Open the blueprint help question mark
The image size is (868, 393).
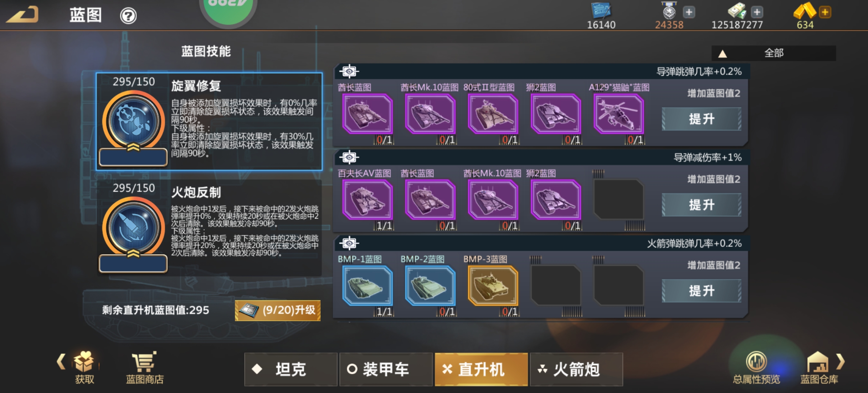click(128, 16)
